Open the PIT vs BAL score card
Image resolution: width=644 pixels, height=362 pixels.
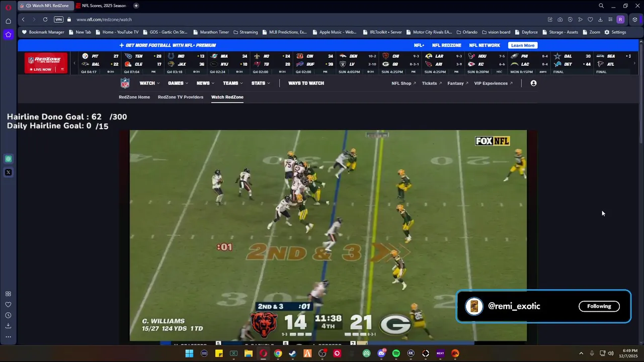(100, 63)
